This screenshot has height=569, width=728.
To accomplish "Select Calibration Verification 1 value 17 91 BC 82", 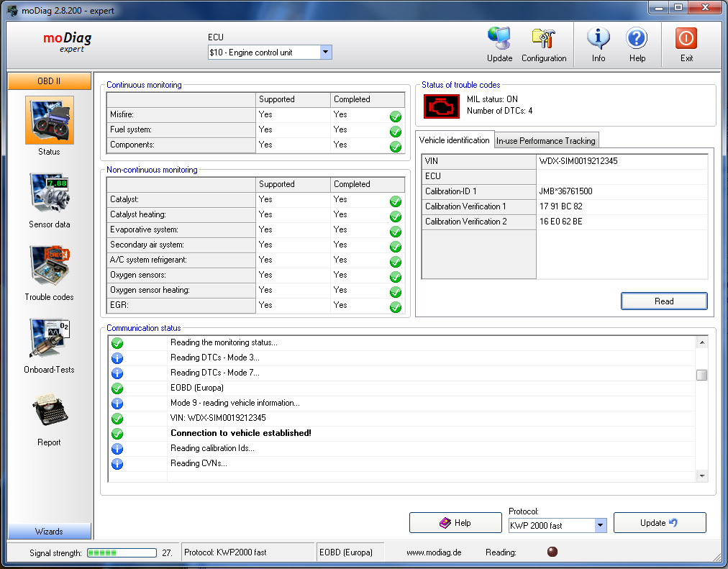I will click(x=622, y=206).
